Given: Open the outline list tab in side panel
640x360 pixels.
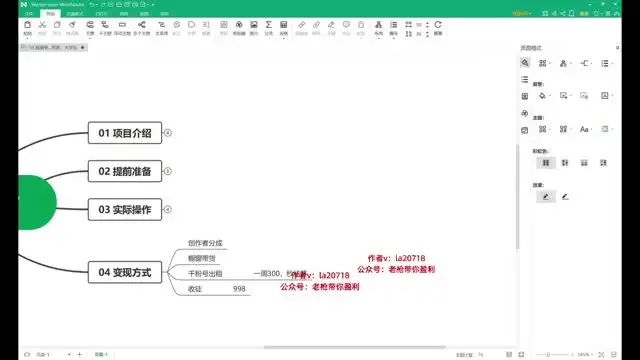Looking at the screenshot, I should tap(525, 79).
